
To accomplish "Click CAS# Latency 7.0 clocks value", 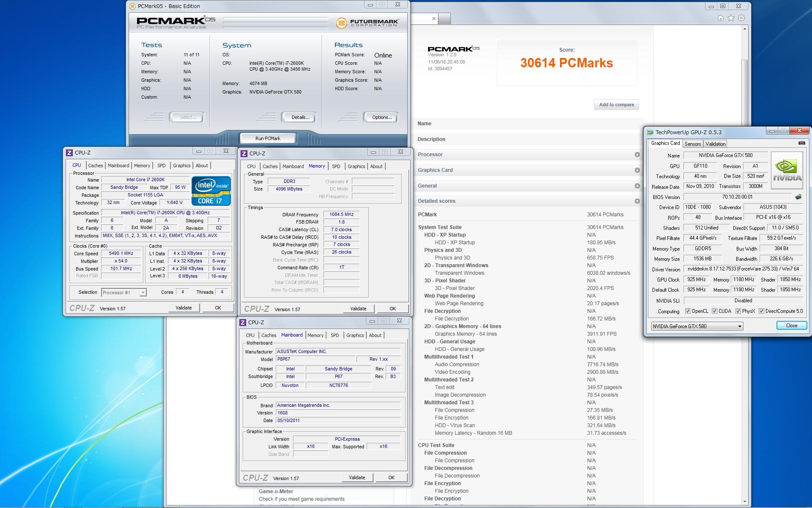I will point(342,229).
